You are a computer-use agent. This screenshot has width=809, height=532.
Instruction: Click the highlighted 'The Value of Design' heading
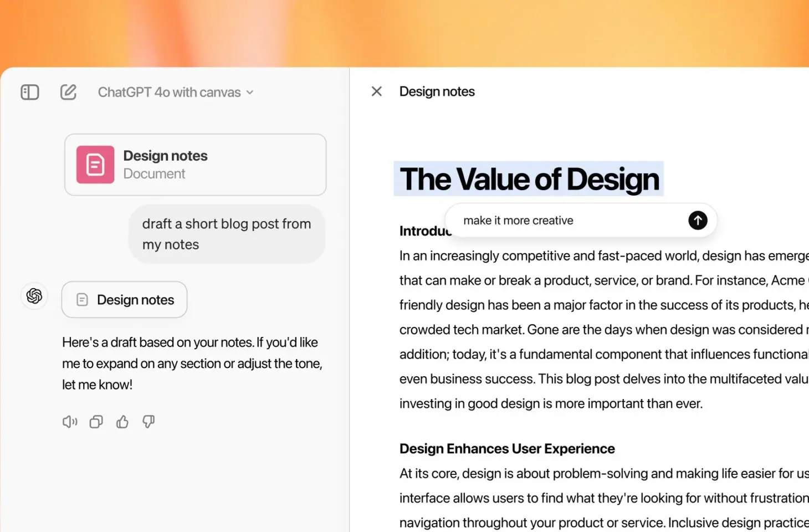point(528,178)
